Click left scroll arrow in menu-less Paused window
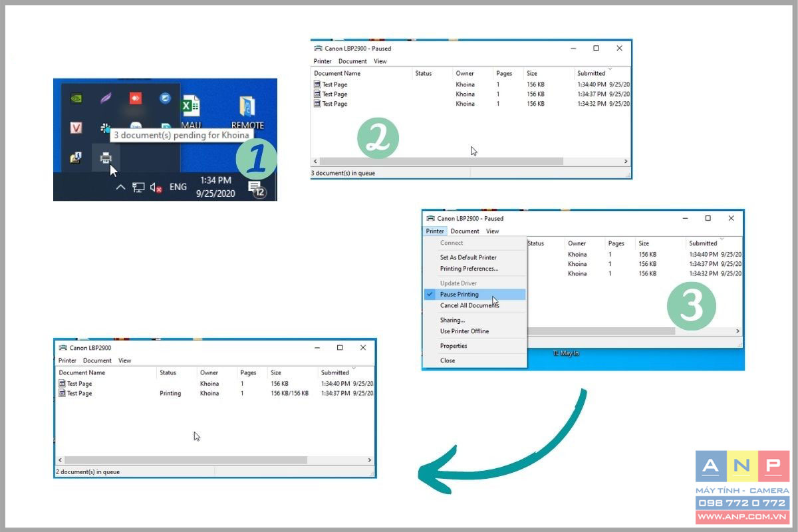Screen dimensions: 798x532 (x=315, y=161)
